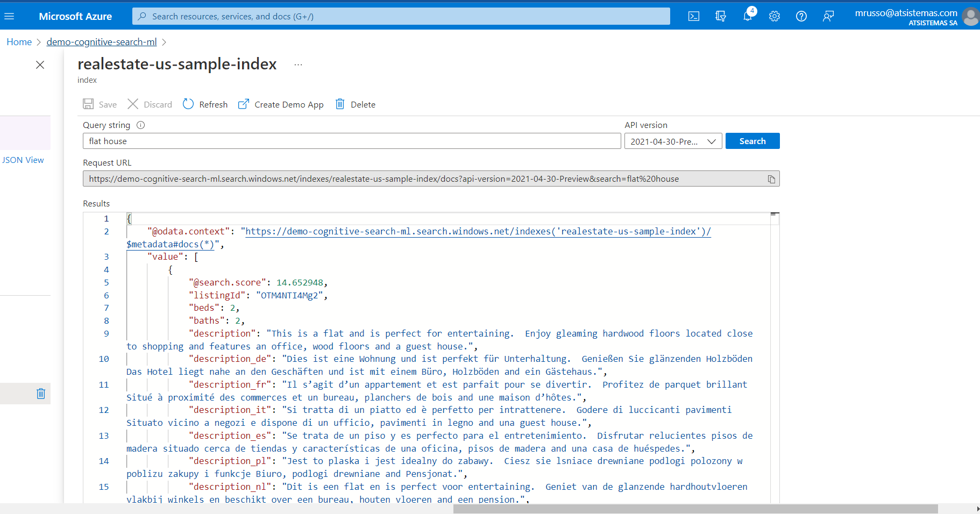Open portal settings gear

775,16
